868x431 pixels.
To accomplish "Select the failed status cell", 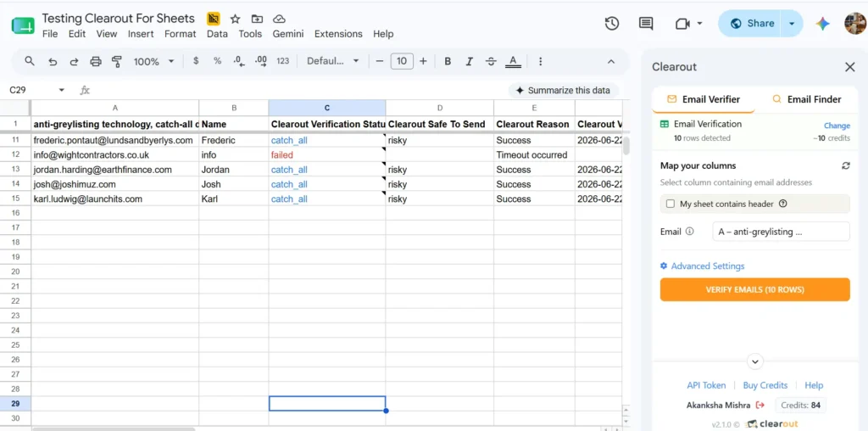I will (x=327, y=155).
